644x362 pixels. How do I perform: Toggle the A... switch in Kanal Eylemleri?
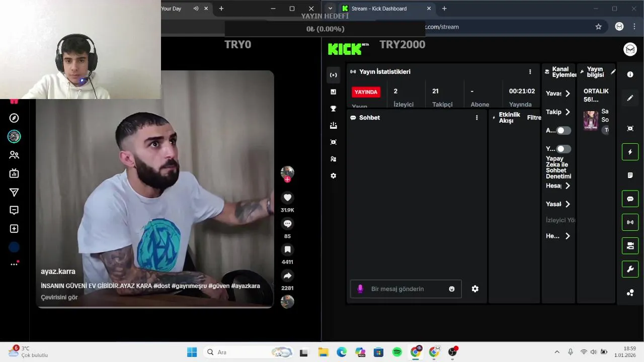(563, 131)
